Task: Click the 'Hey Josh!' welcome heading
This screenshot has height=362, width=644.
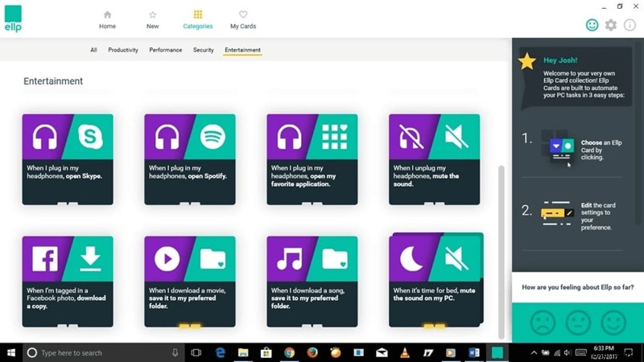Action: [560, 60]
